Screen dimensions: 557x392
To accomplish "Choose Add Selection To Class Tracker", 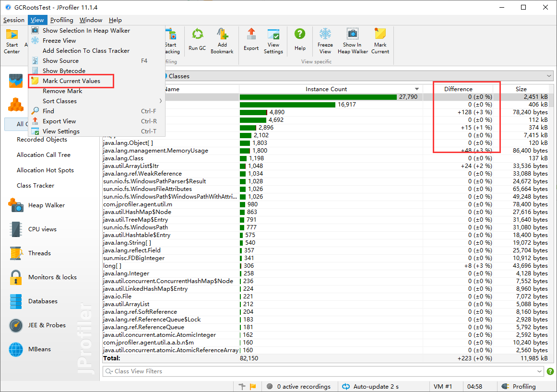I will pos(96,51).
